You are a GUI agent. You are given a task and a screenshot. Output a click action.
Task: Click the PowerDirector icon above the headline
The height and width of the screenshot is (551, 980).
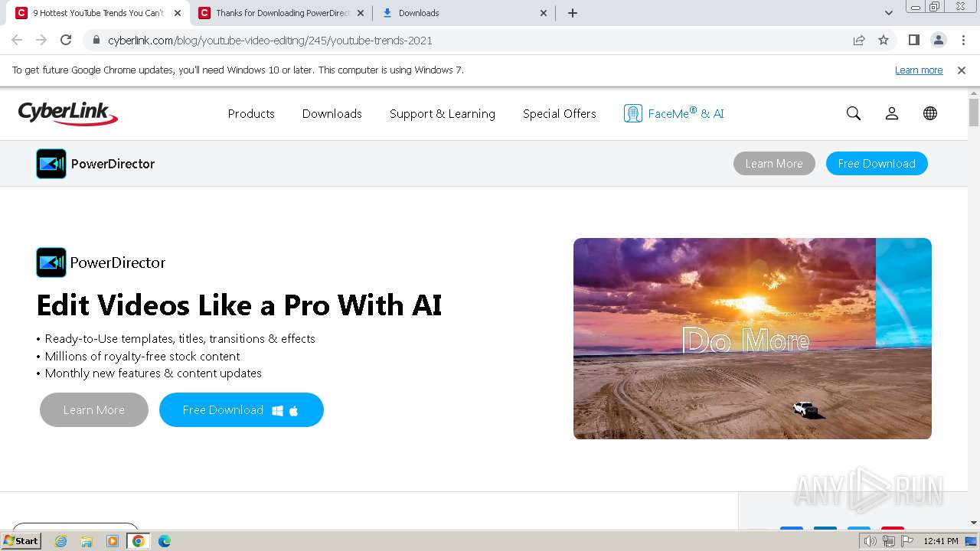51,262
